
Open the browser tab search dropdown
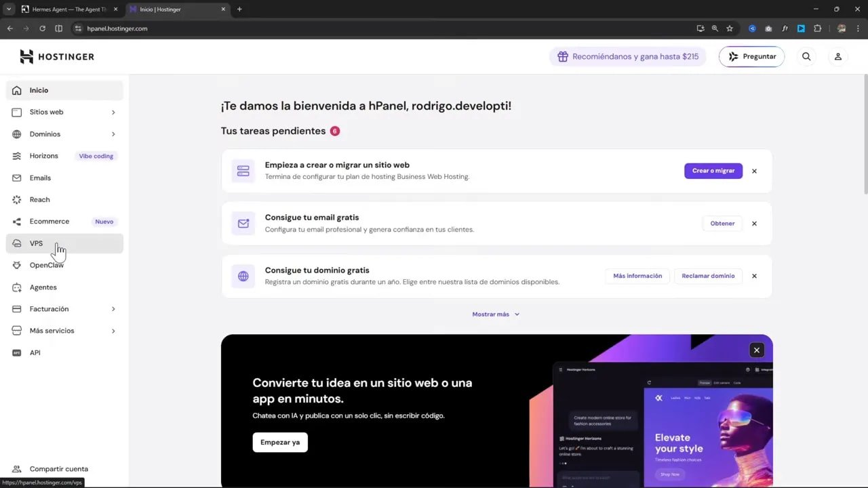tap(8, 9)
